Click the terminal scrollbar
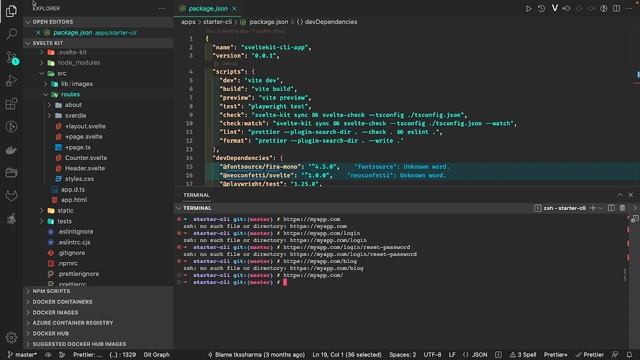The image size is (640, 360). 625,274
